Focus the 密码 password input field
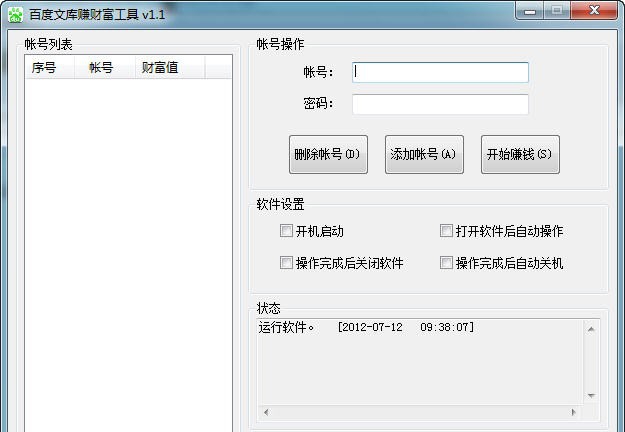Screen dimensions: 625x432 tap(440, 104)
